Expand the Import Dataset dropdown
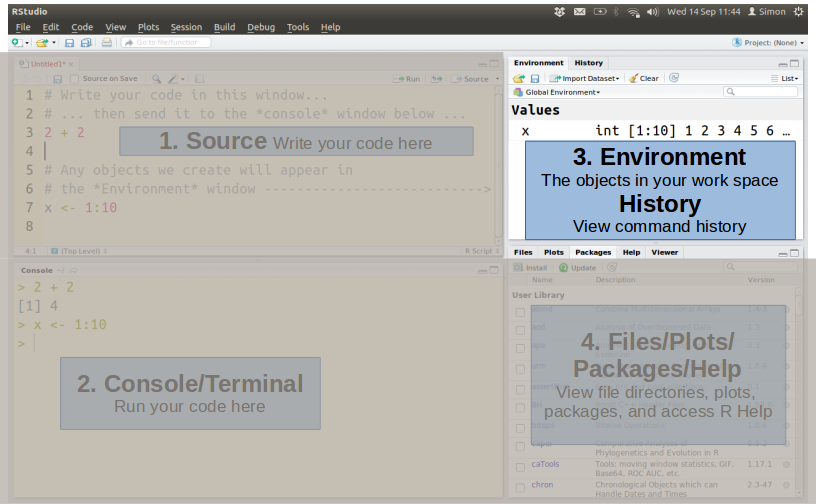The width and height of the screenshot is (816, 504). pyautogui.click(x=584, y=78)
